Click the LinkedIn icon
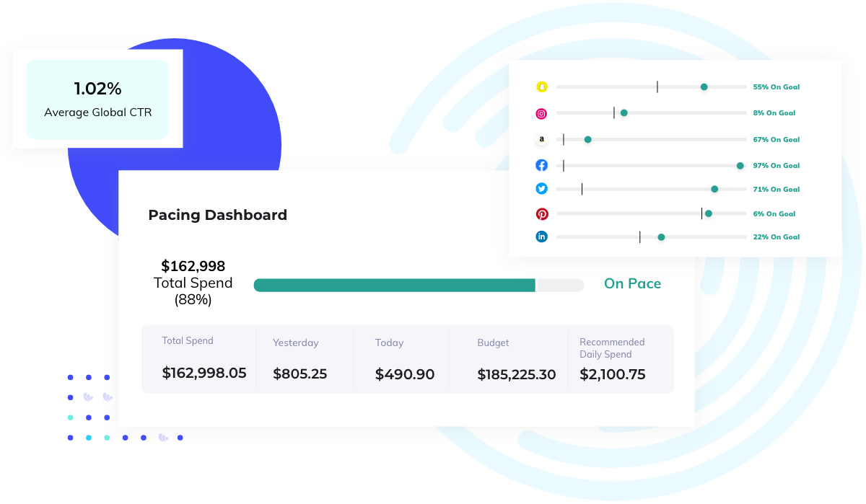The width and height of the screenshot is (866, 504). tap(542, 236)
